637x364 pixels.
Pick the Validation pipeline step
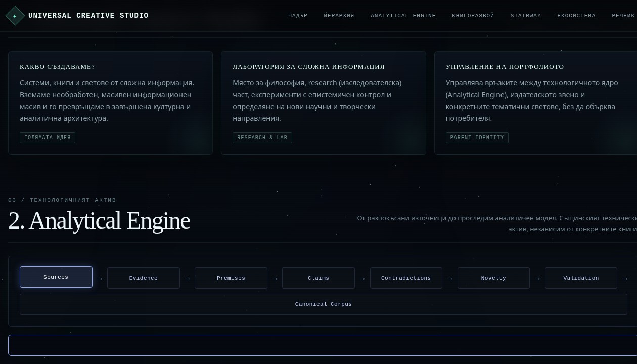581,278
